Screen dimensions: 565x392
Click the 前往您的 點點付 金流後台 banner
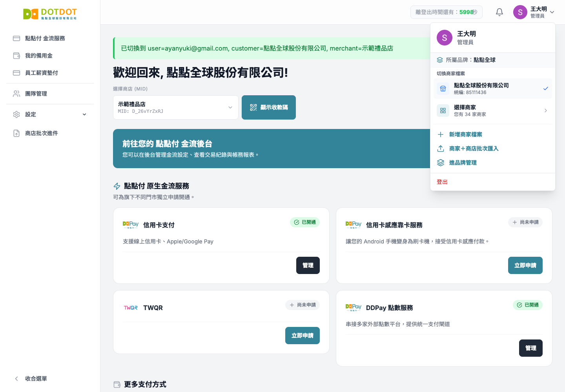click(272, 149)
